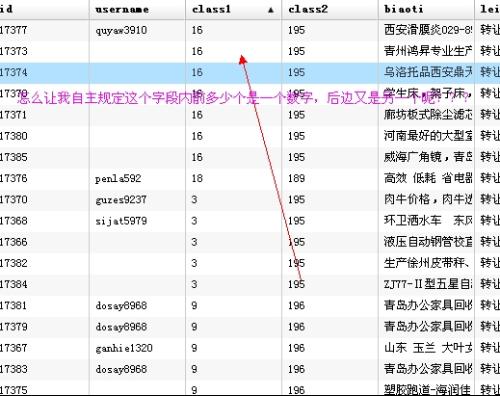Click class1 value 9 in row 17375

[x=194, y=390]
